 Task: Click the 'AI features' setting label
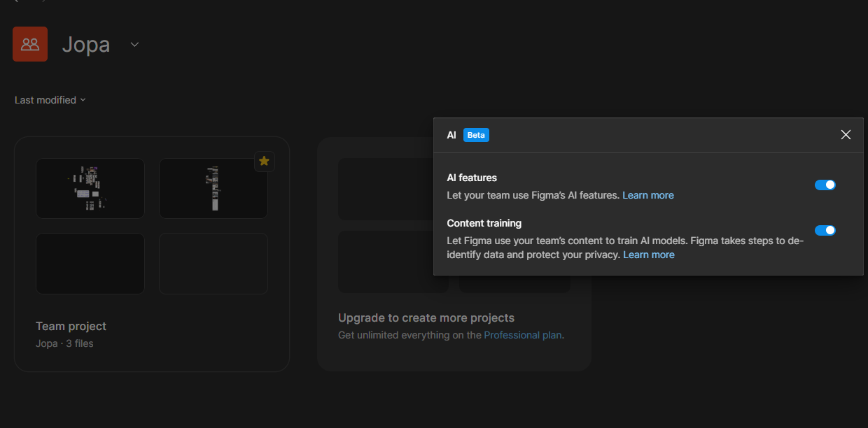coord(472,178)
